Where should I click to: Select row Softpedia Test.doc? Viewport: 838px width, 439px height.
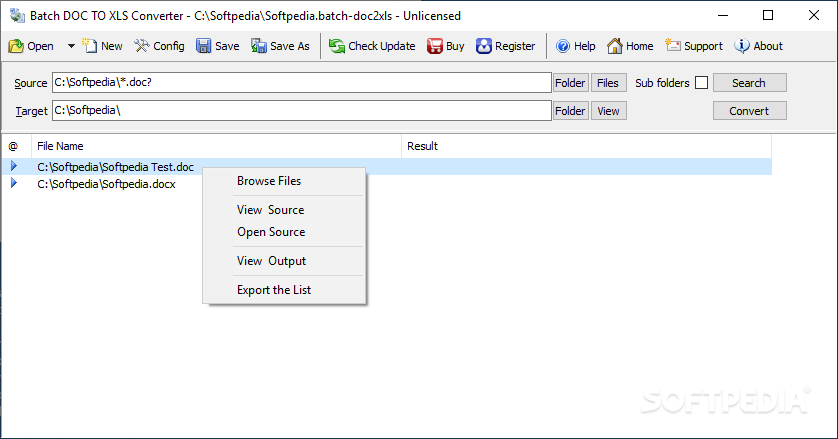[x=387, y=167]
